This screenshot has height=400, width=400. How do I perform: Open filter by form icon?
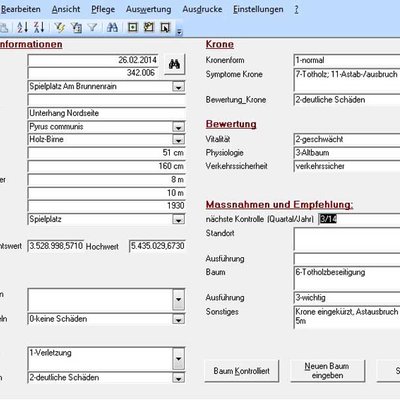coord(76,27)
